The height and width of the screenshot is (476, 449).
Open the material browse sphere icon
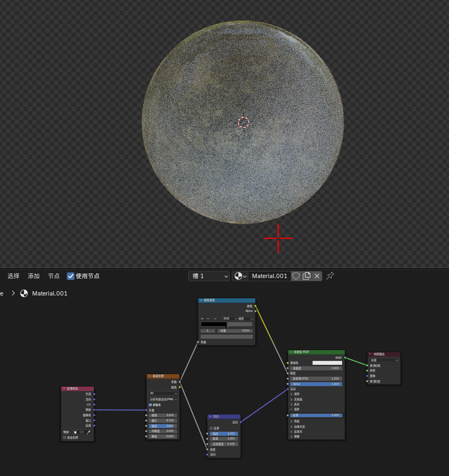point(240,276)
